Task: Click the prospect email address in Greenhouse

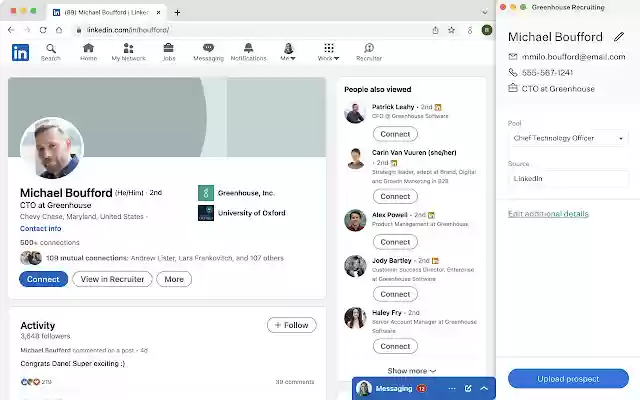Action: [573, 57]
